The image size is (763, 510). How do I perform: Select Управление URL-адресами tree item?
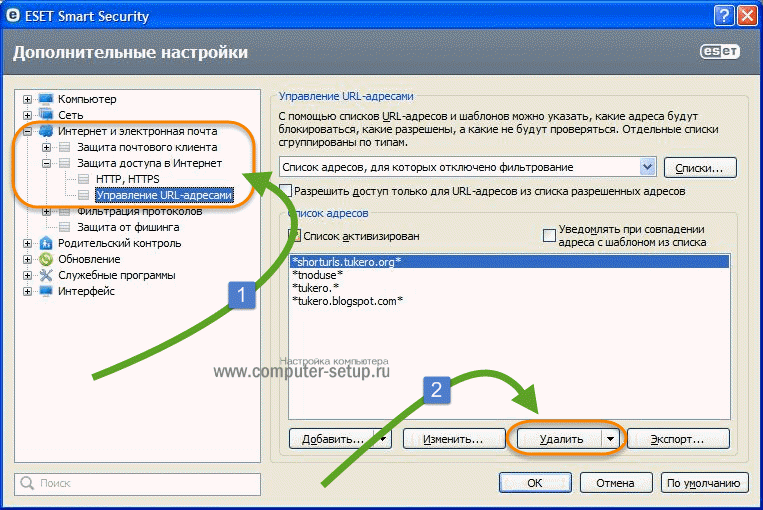pyautogui.click(x=164, y=195)
